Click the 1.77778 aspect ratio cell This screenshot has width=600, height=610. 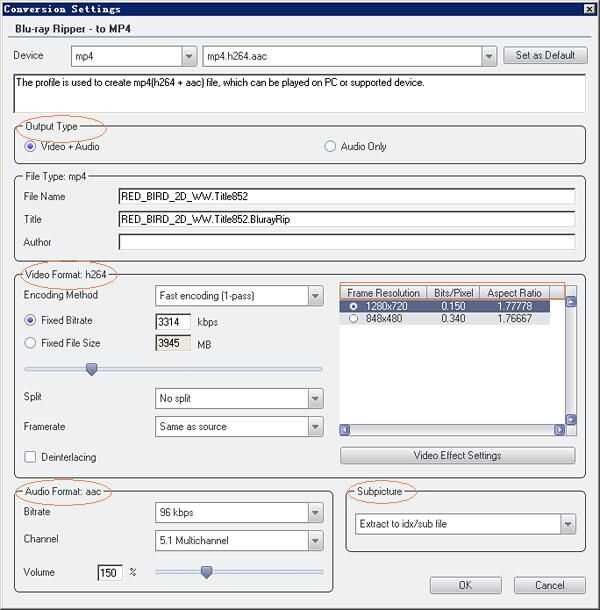point(514,307)
